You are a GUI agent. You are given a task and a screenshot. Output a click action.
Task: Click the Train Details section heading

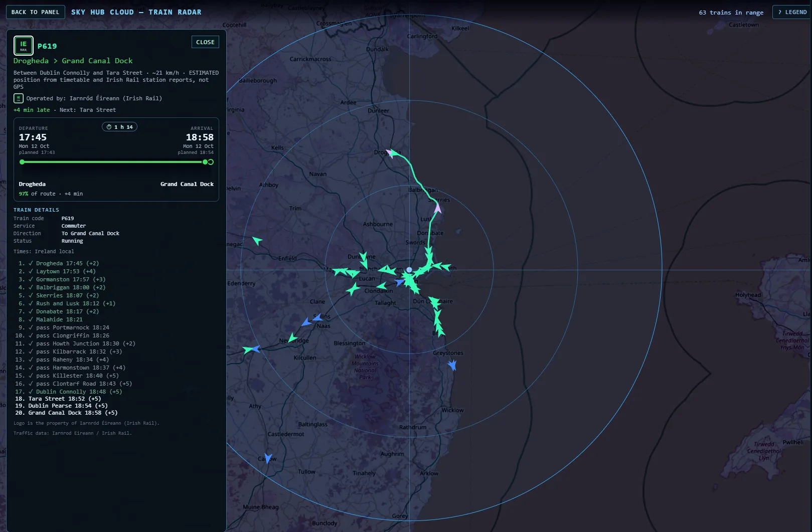[36, 210]
